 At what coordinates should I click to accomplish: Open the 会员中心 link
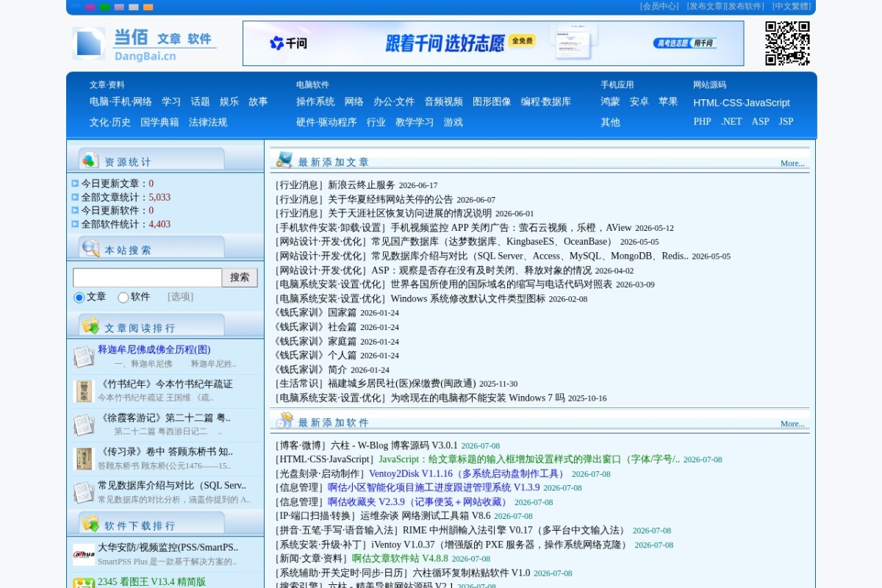660,6
